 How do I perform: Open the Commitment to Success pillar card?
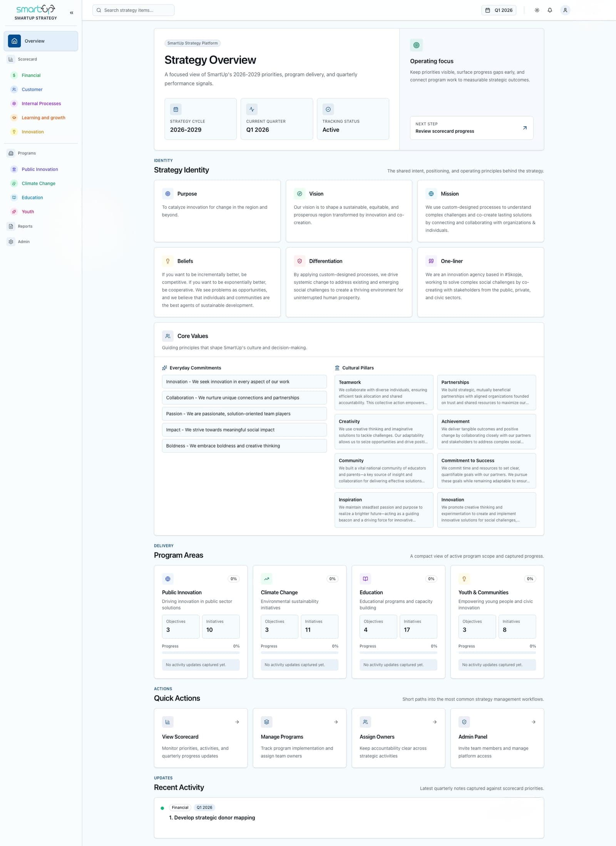(x=487, y=470)
